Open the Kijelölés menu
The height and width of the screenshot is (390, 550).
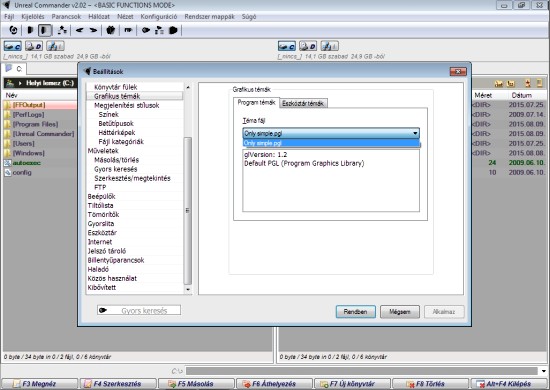click(x=33, y=16)
